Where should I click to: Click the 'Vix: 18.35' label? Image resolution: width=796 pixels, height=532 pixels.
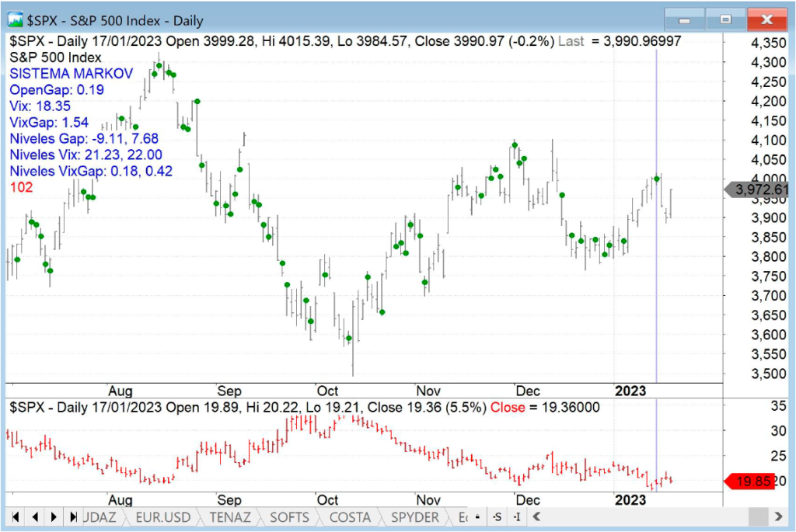pos(40,106)
